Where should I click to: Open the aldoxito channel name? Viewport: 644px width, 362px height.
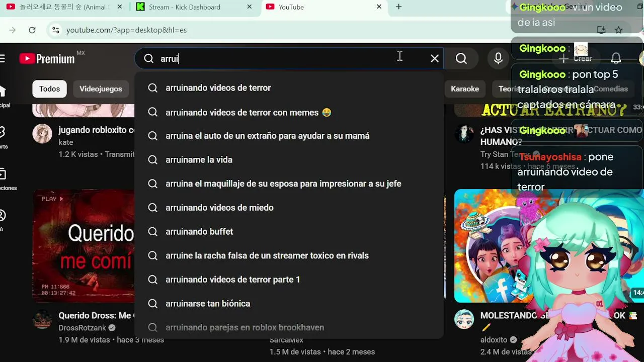click(494, 340)
